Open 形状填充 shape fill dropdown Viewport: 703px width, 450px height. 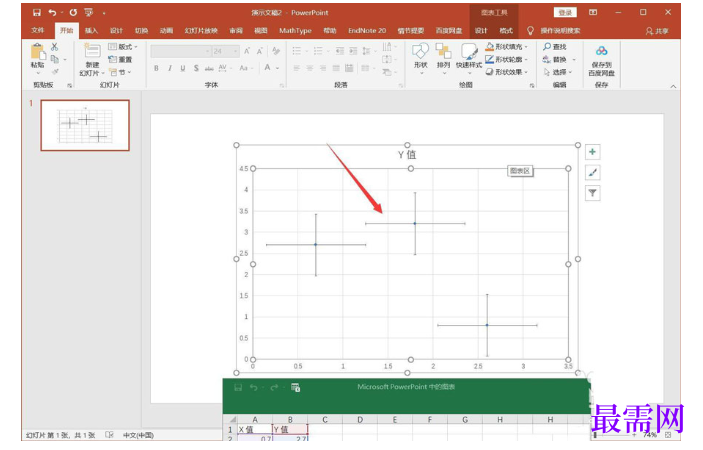(507, 47)
